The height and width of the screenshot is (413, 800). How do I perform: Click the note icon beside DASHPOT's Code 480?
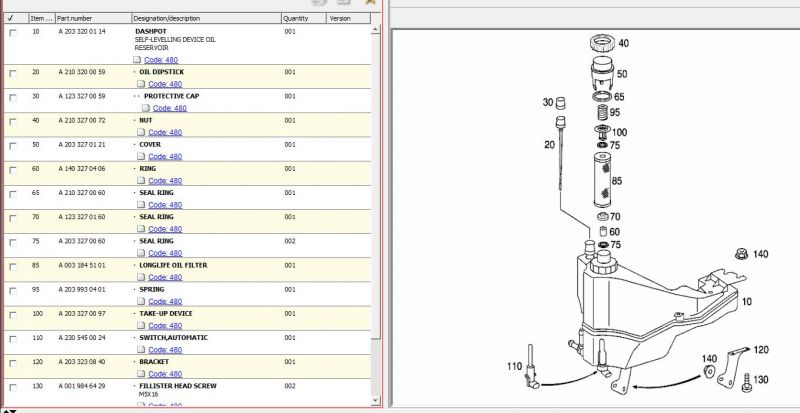(x=136, y=60)
